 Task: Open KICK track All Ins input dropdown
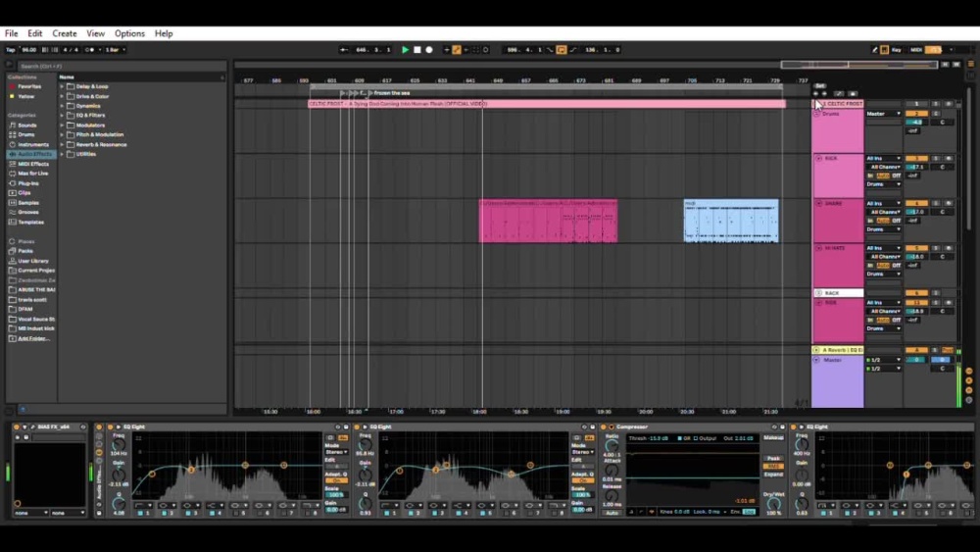883,159
